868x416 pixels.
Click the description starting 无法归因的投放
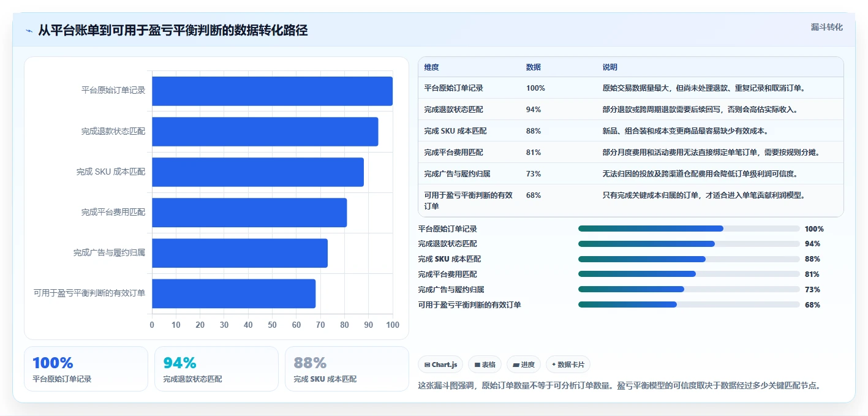click(700, 174)
